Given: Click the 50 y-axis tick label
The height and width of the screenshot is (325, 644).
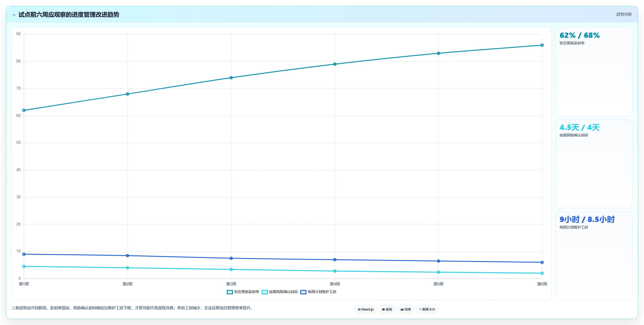Looking at the screenshot, I should coord(18,143).
